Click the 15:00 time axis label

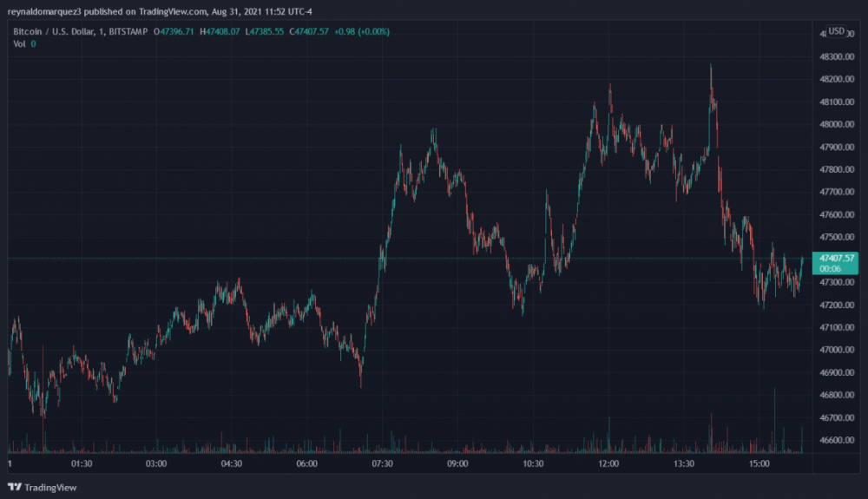tap(759, 464)
